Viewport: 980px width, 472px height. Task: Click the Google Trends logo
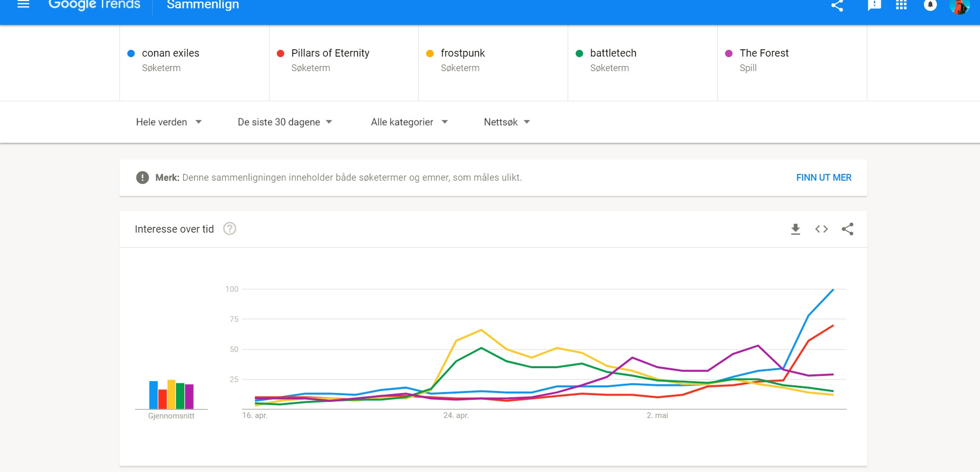95,5
